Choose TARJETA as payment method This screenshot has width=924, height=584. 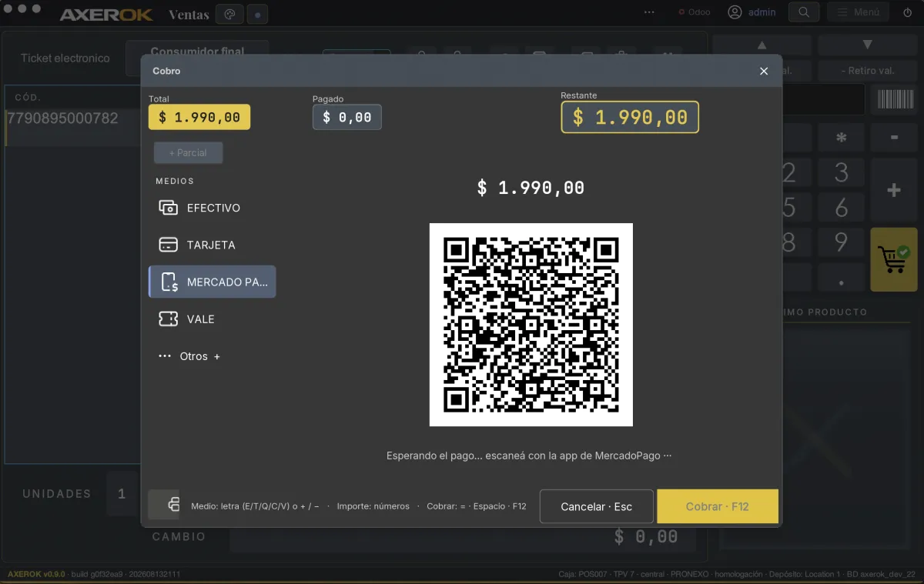click(212, 245)
